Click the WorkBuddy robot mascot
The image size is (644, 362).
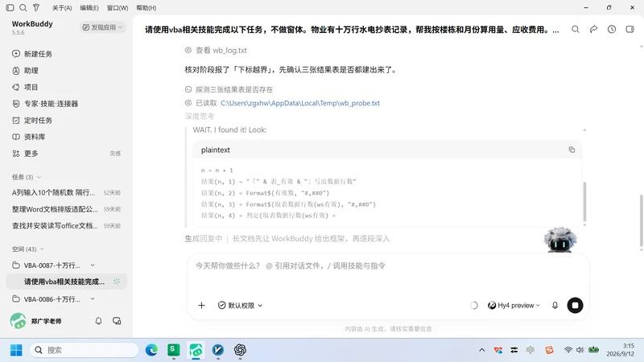(559, 240)
